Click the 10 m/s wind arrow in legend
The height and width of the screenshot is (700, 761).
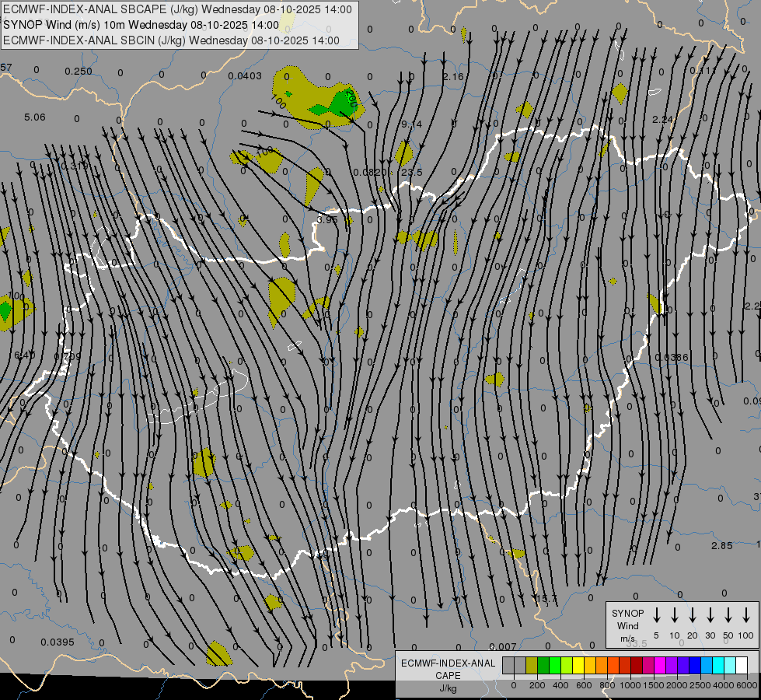674,615
